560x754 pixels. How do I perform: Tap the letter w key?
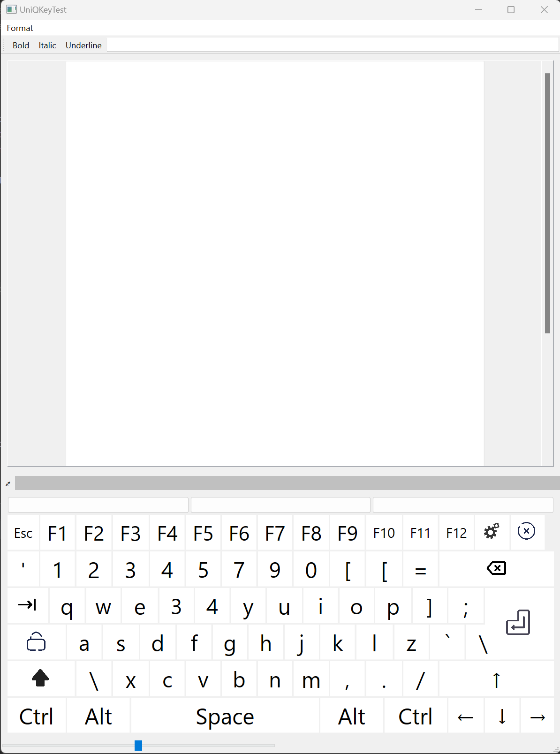[103, 605]
